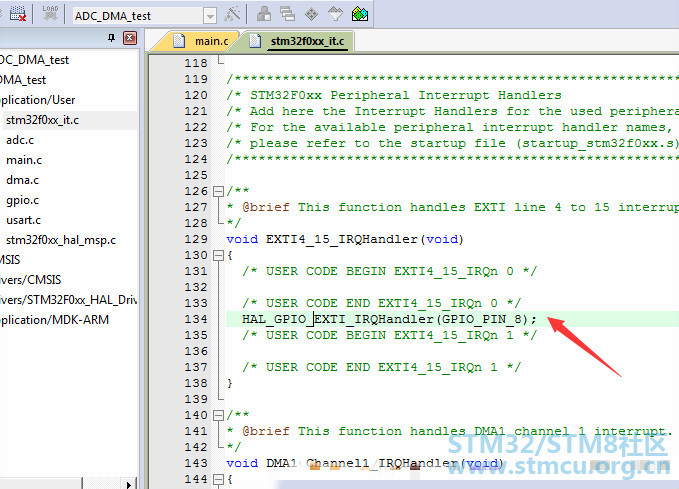Screen dimensions: 679x489
Task: Select gpio.c in the project tree
Action: (23, 200)
